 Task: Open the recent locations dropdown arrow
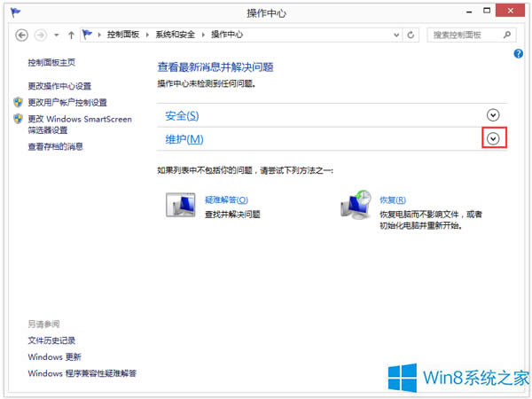coord(57,35)
